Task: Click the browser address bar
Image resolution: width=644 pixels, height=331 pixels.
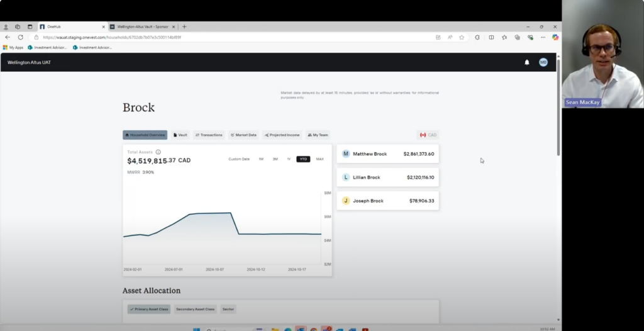Action: coord(234,37)
